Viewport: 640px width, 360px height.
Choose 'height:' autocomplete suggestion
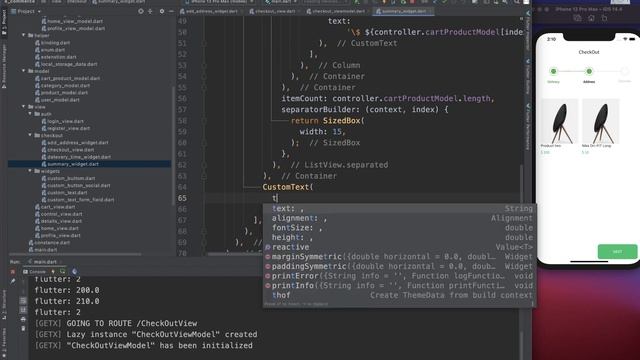(x=399, y=238)
